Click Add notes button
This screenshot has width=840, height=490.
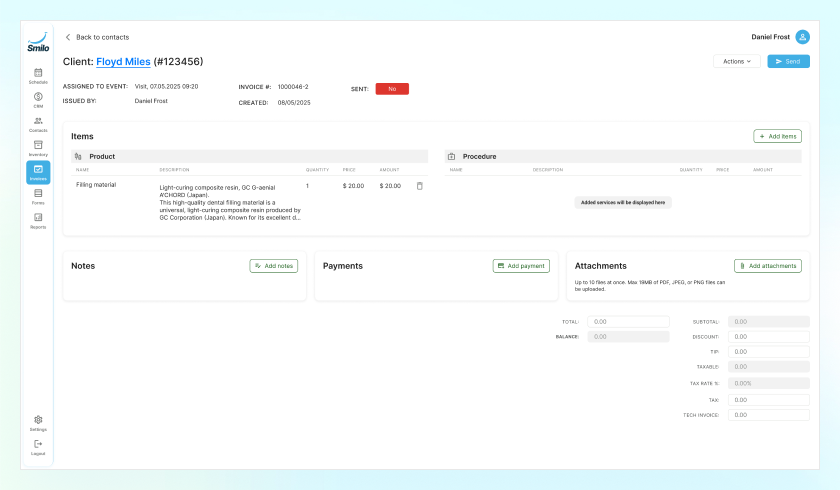tap(274, 266)
